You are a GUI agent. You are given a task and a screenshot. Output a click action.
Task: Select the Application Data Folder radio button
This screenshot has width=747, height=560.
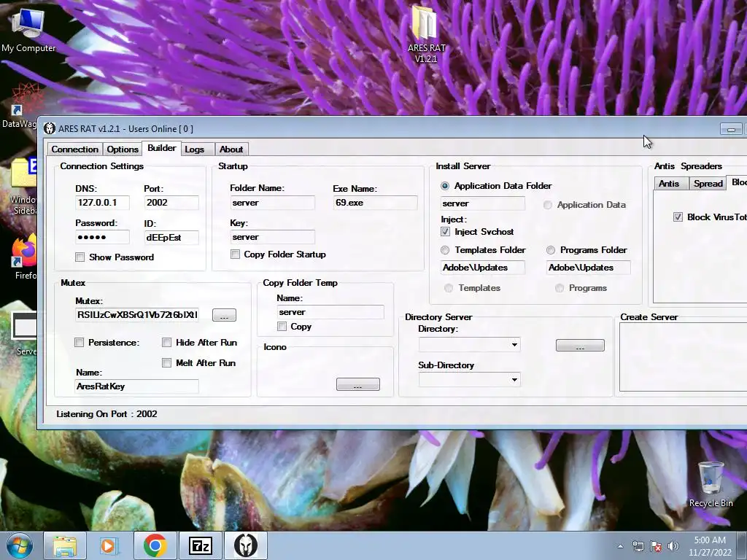445,186
